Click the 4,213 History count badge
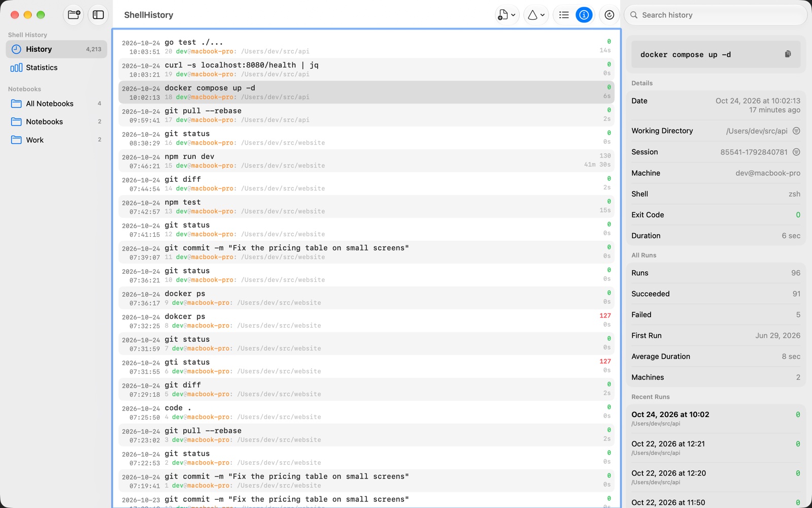The image size is (812, 508). point(93,49)
